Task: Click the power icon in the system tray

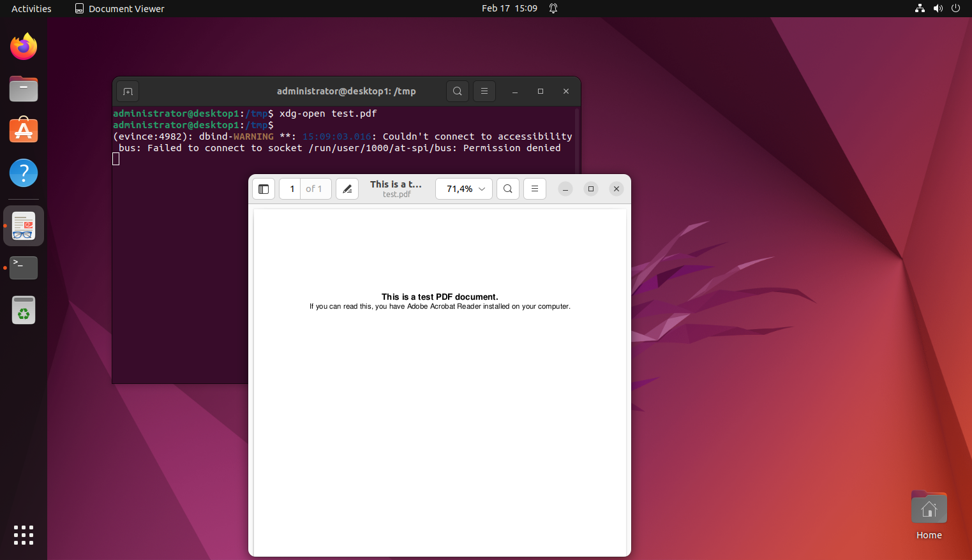Action: point(955,8)
